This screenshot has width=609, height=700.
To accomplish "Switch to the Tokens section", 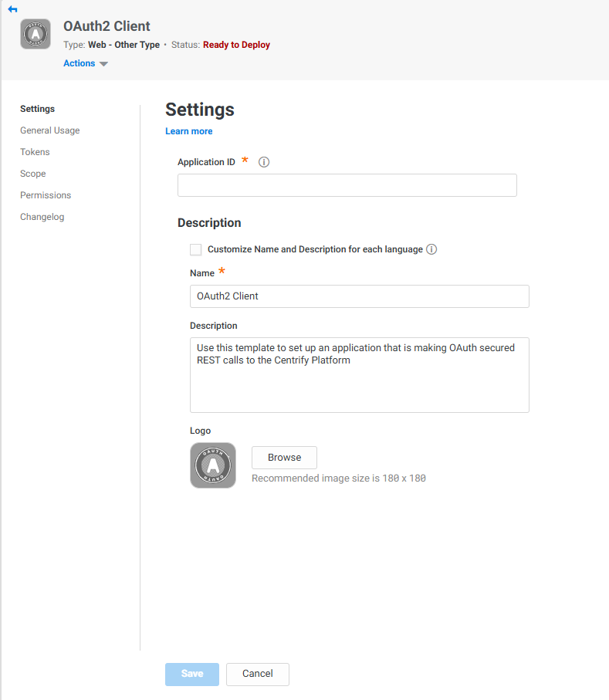I will (34, 152).
